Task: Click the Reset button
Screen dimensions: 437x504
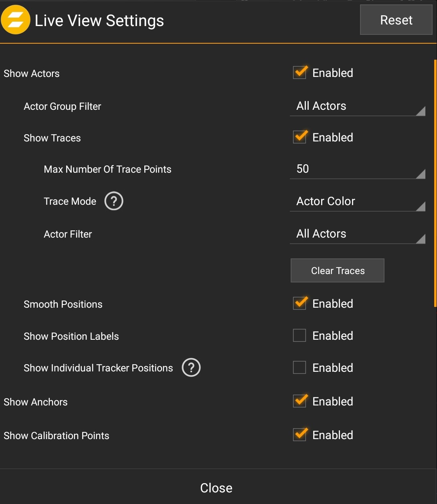Action: click(x=396, y=19)
